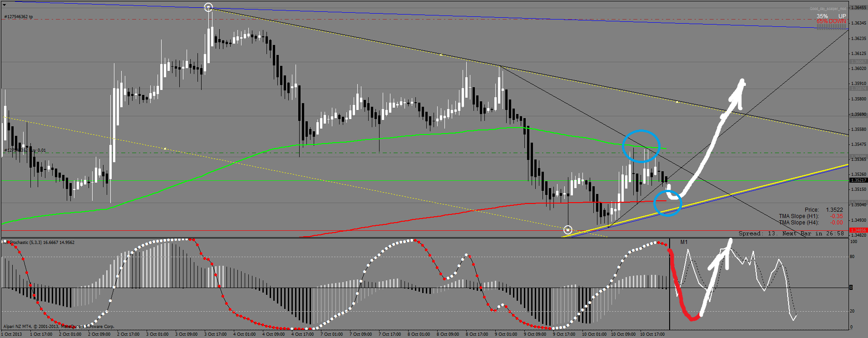Screen dimensions: 868x338
Task: Click the TMA Slope (H4) value -0.00
Action: [x=836, y=223]
